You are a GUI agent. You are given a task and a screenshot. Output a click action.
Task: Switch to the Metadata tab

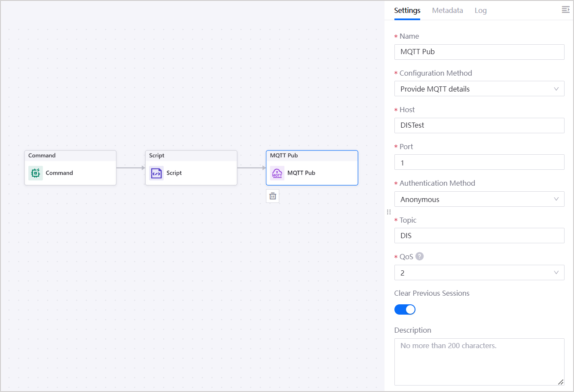pyautogui.click(x=447, y=10)
